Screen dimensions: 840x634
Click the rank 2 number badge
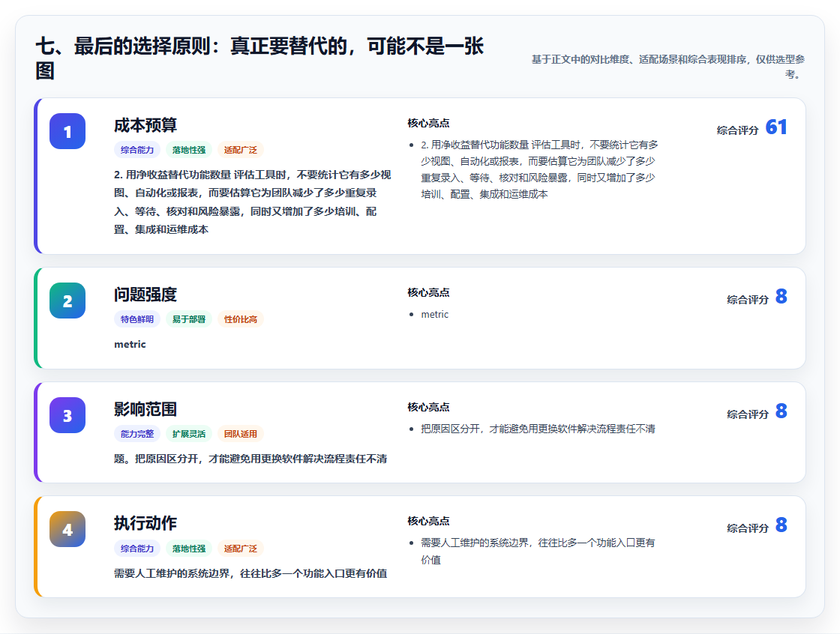[67, 301]
